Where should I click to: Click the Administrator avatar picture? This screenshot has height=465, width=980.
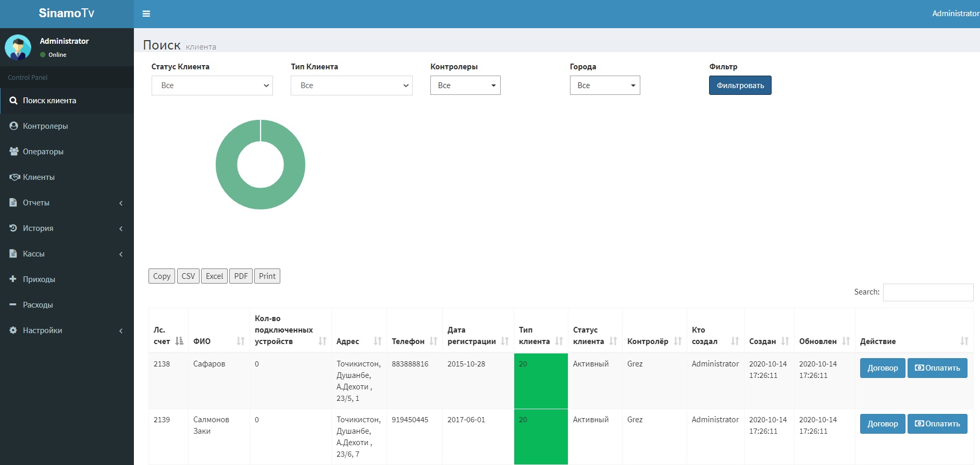tap(18, 47)
